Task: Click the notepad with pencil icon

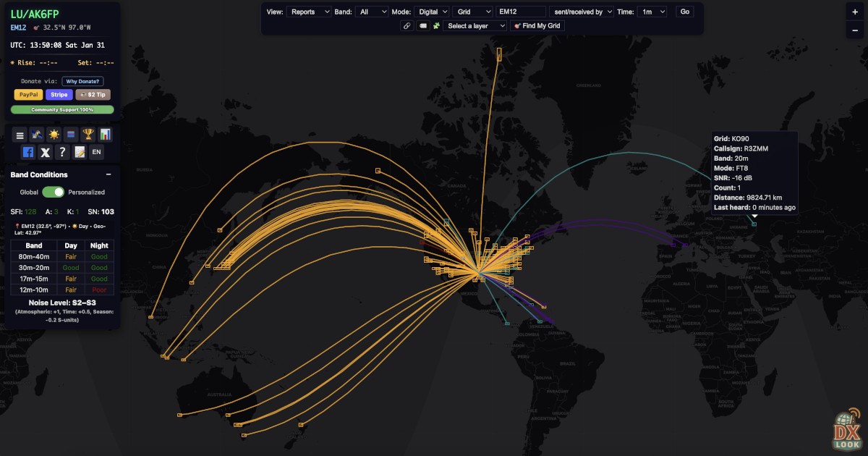Action: 80,152
